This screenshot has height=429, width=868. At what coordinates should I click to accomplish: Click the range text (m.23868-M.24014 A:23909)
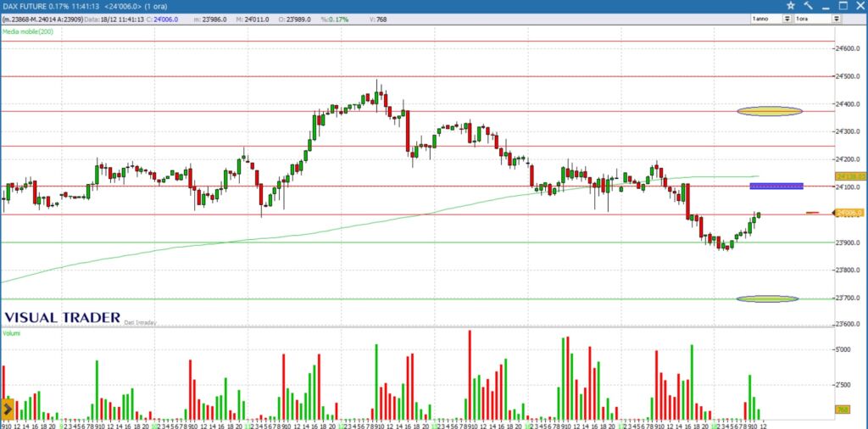click(42, 19)
